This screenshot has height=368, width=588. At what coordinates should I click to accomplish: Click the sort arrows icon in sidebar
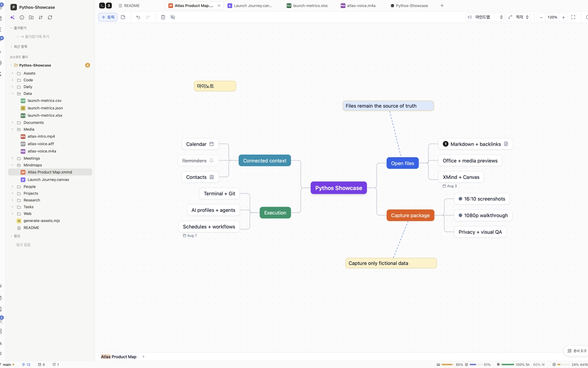40,17
